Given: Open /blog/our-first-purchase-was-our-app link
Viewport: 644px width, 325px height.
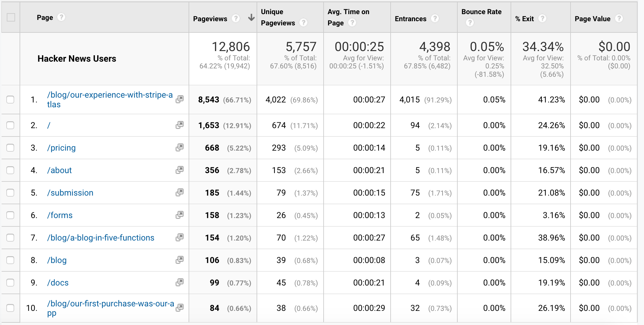Looking at the screenshot, I should click(x=111, y=308).
